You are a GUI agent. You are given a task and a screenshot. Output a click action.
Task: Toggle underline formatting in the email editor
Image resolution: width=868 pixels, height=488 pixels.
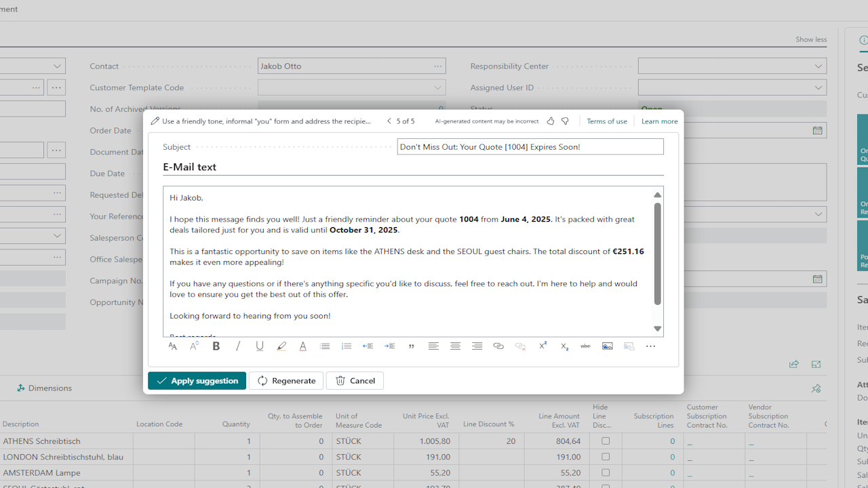point(260,346)
